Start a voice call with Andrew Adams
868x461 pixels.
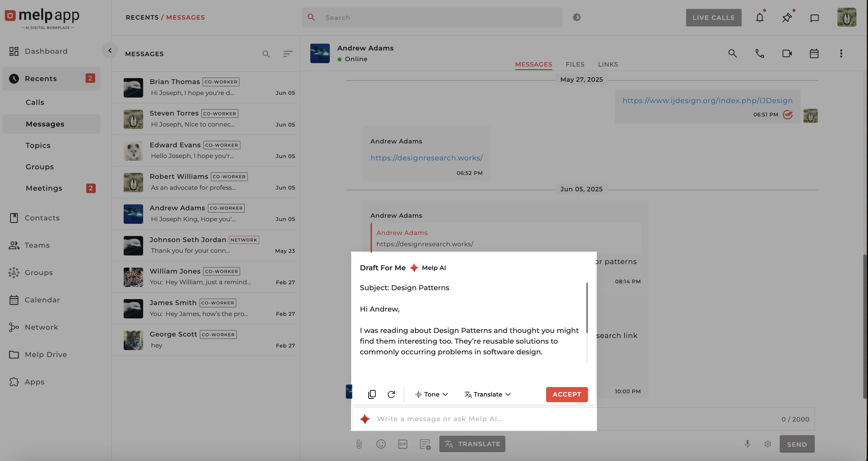[x=759, y=53]
